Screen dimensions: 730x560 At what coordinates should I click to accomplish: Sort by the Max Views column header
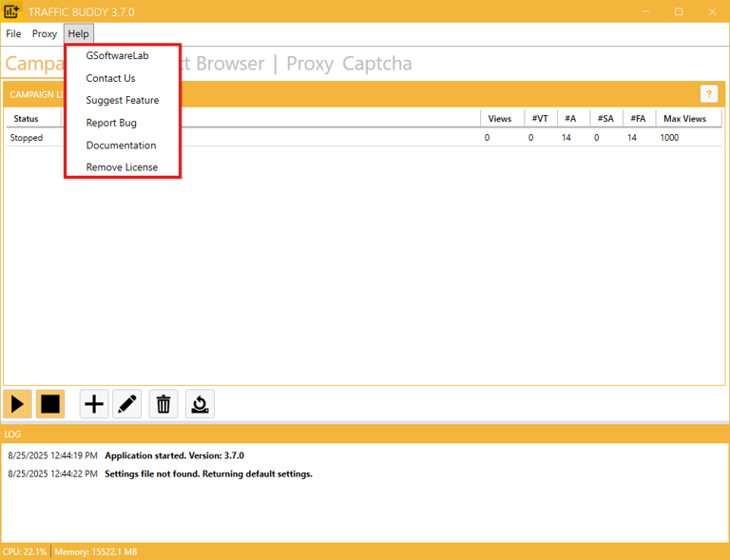pyautogui.click(x=684, y=119)
